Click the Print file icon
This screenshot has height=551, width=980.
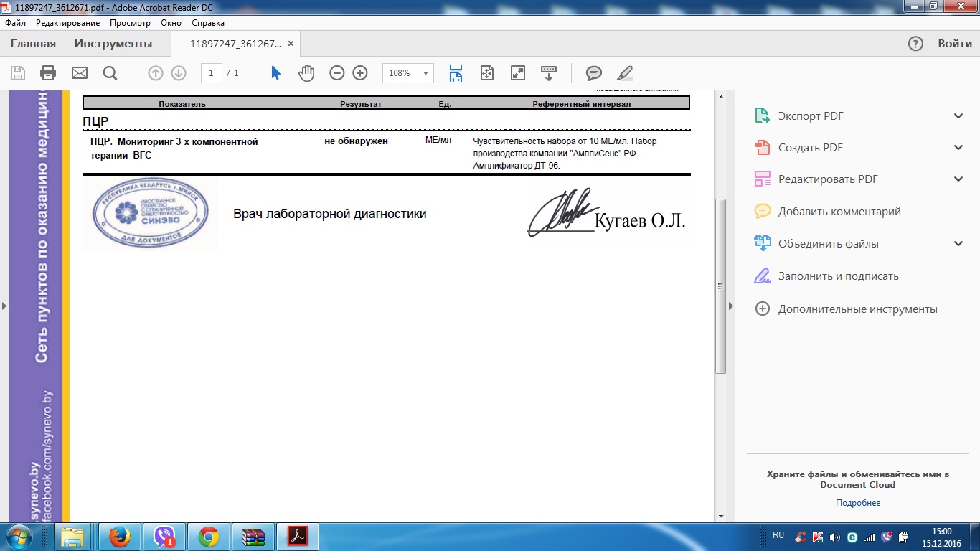(48, 73)
